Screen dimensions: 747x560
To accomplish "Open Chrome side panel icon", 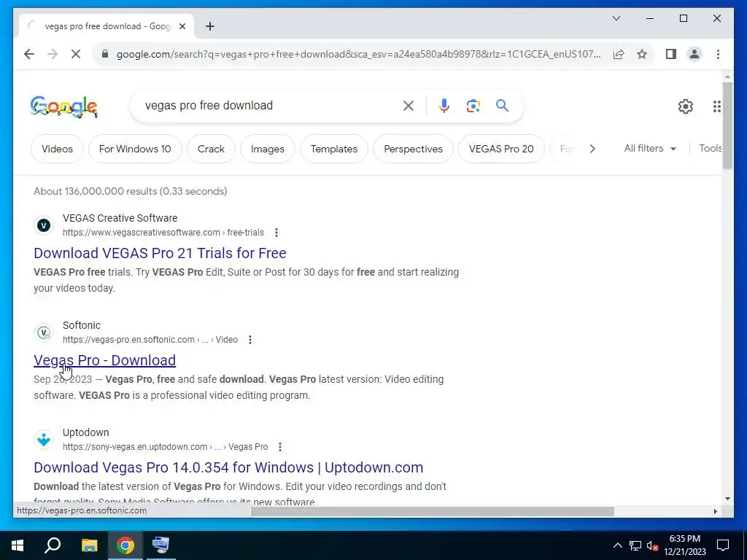I will pyautogui.click(x=671, y=54).
